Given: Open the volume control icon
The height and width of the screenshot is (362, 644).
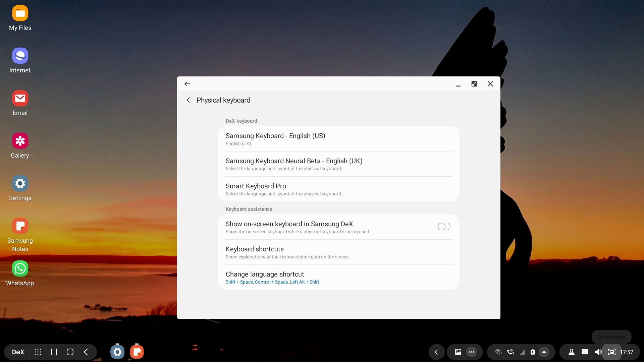Looking at the screenshot, I should tap(598, 352).
